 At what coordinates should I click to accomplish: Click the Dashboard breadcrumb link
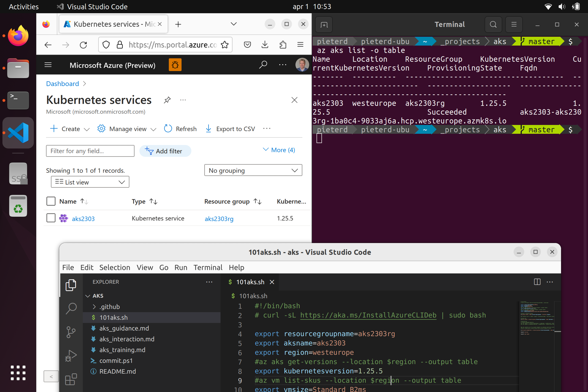coord(62,84)
